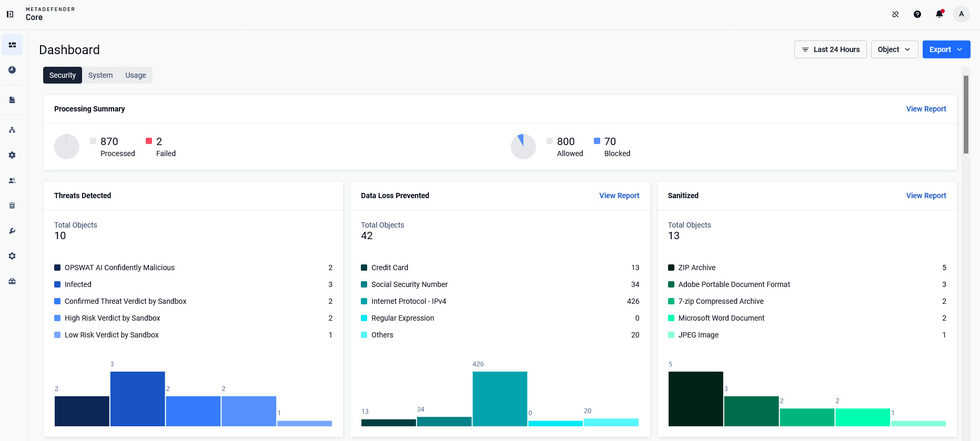980x441 pixels.
Task: Open the user avatar menu labeled A
Action: [962, 14]
